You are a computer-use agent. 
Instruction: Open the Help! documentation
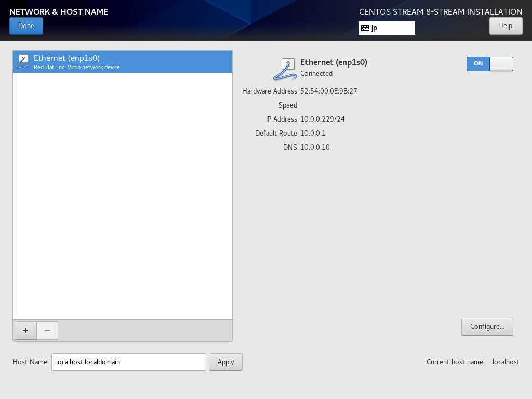[x=506, y=26]
